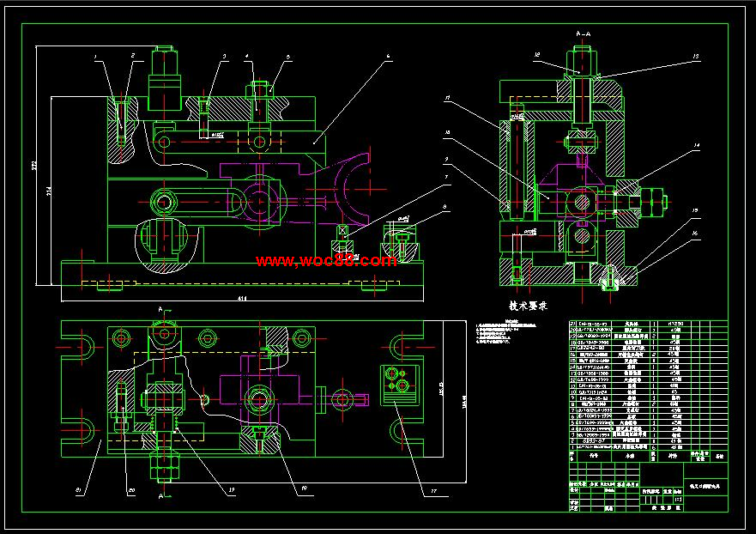Click part balloon number 14
This screenshot has height=534, width=756.
click(x=696, y=145)
